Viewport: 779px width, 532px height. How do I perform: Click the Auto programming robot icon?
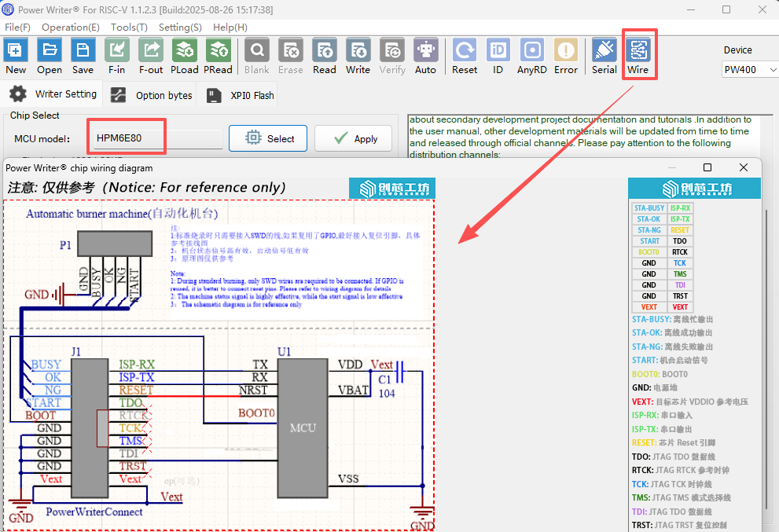(426, 57)
